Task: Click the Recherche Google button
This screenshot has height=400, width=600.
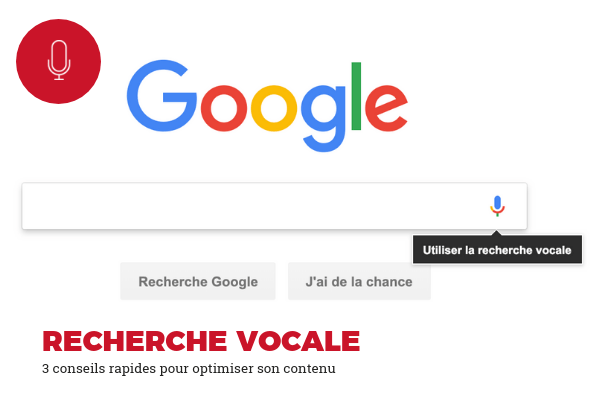Action: coord(198,281)
